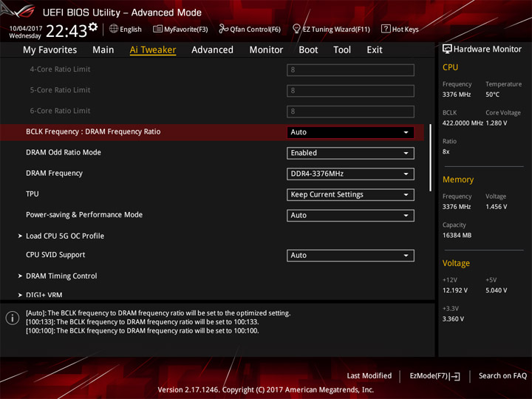Click the globe language icon
Image resolution: width=532 pixels, height=399 pixels.
coord(114,29)
